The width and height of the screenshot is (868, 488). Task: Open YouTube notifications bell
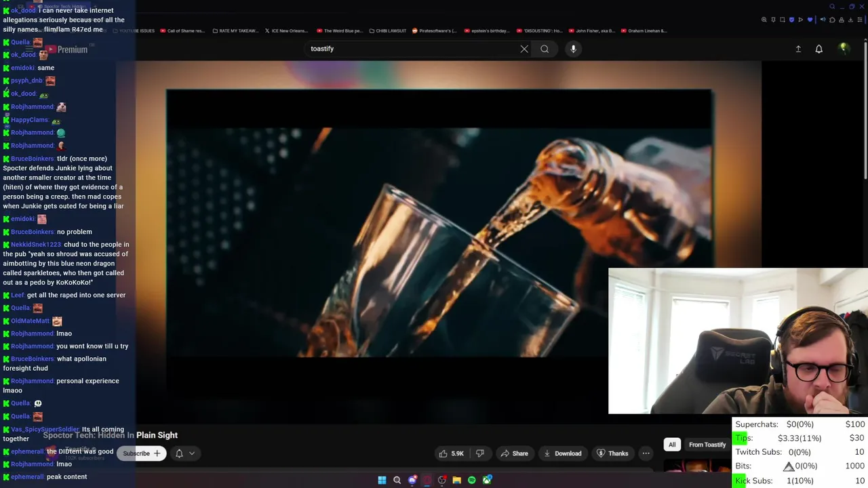[818, 49]
